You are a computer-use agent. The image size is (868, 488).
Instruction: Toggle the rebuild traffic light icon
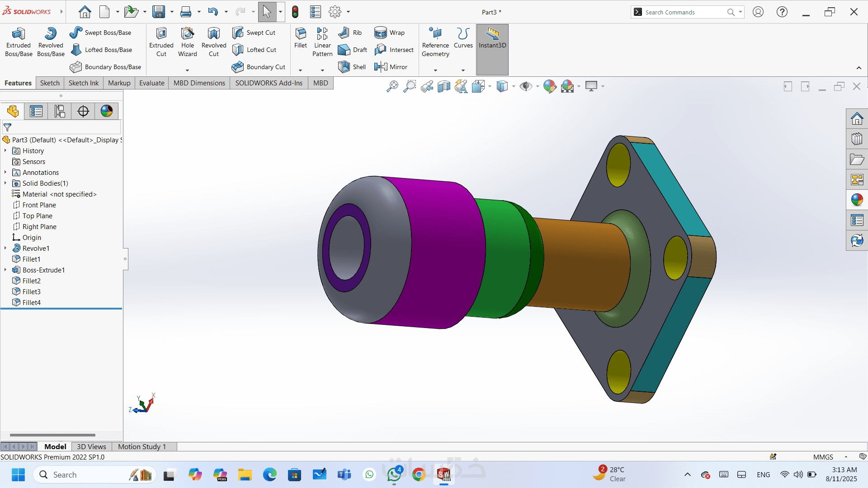(x=295, y=12)
